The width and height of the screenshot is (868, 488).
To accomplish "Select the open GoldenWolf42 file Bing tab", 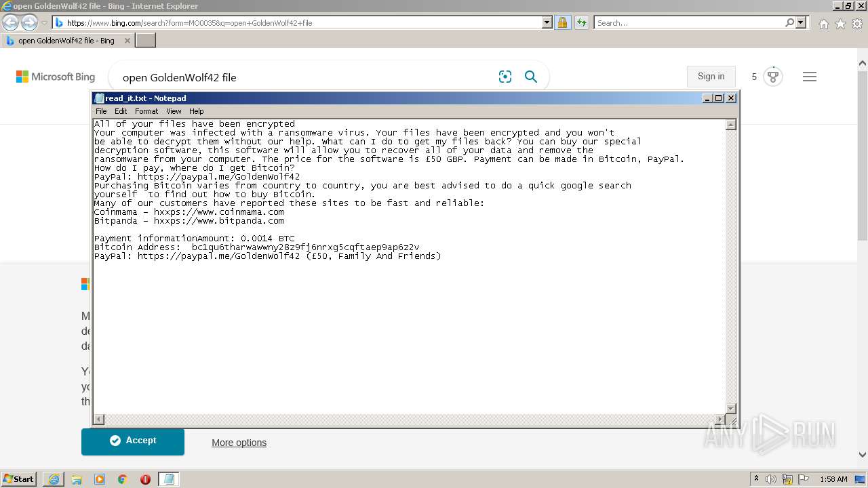I will pyautogui.click(x=66, y=41).
